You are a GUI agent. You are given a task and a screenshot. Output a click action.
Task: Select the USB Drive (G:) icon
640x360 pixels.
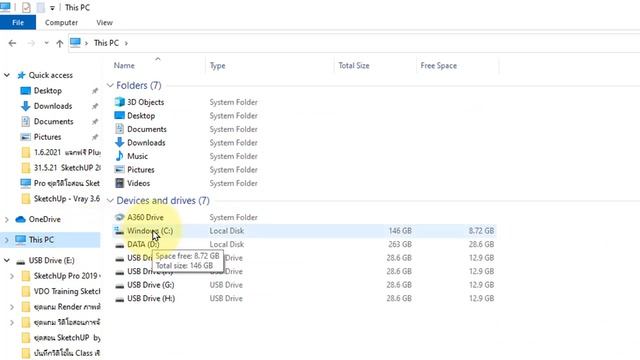tap(120, 285)
